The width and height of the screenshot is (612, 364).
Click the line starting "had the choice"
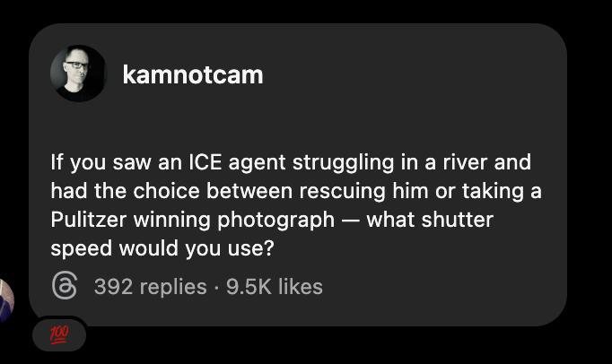pos(295,191)
